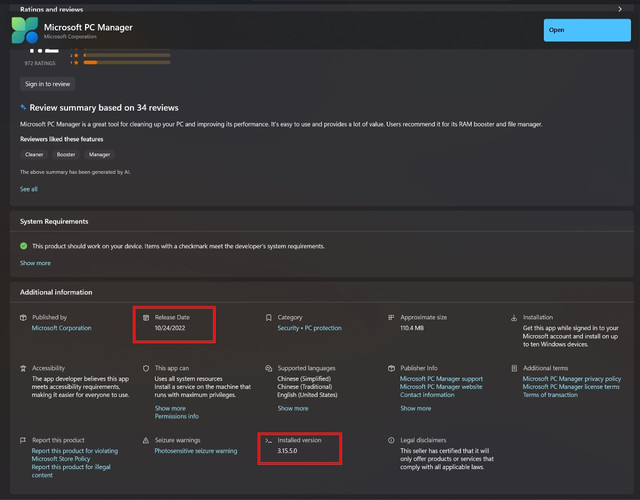Click Microsoft Corporation subtitle under app title
640x500 pixels.
click(70, 37)
